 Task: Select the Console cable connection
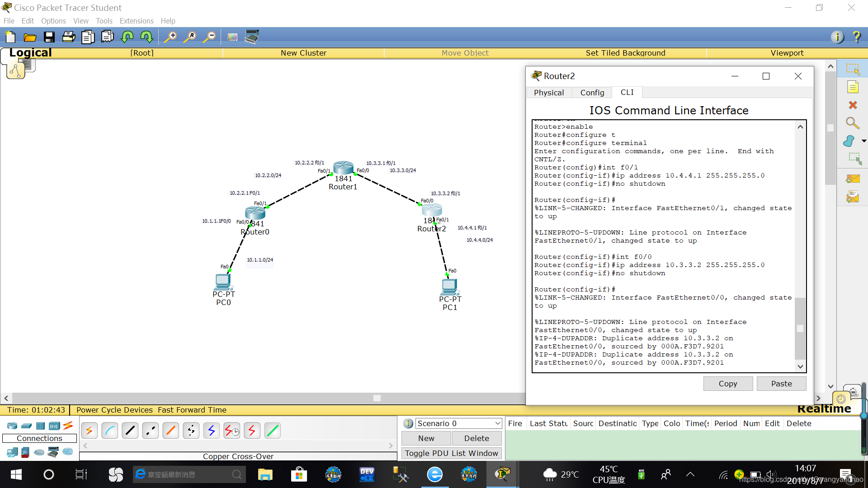click(x=110, y=431)
